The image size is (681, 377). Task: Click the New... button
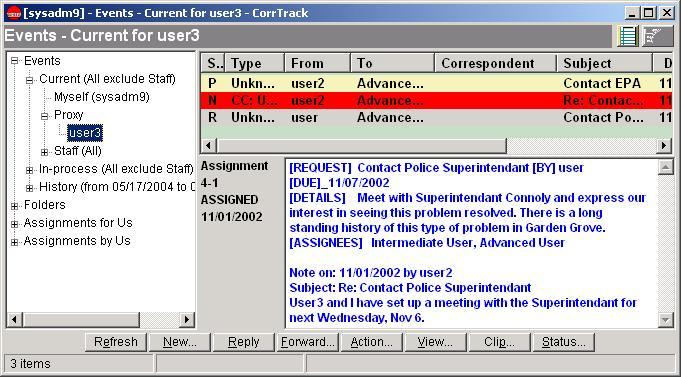coord(180,342)
